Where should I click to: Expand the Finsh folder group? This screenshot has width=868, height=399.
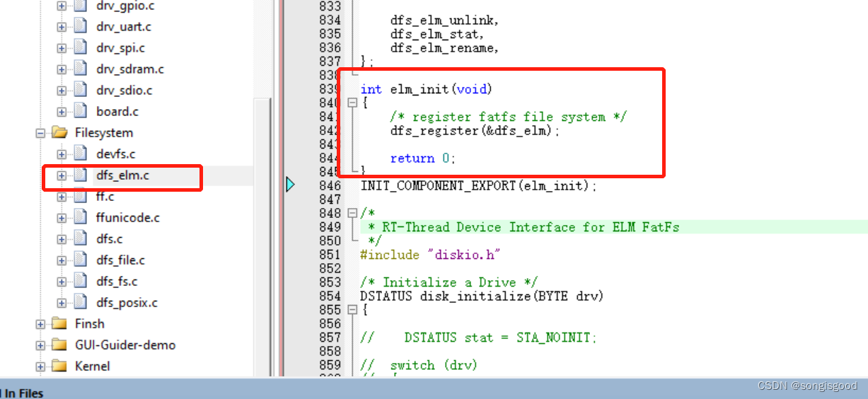coord(40,324)
